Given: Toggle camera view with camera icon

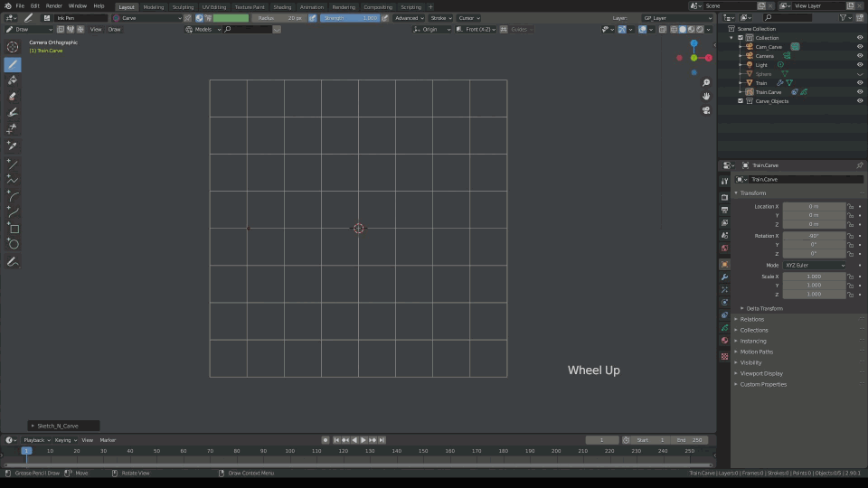Looking at the screenshot, I should coord(706,110).
